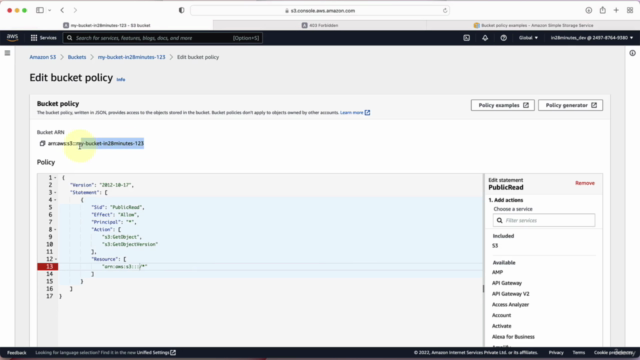Select Account service
The width and height of the screenshot is (640, 360).
point(501,315)
